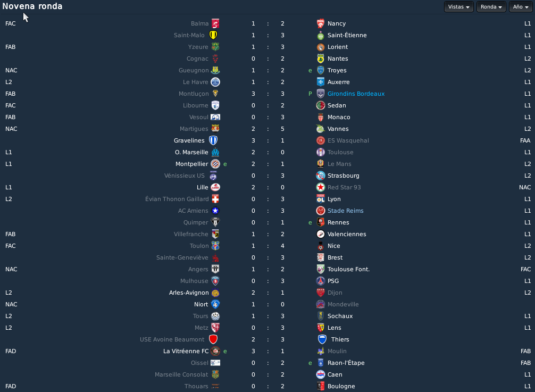
Task: Click the AS Monaco crest icon
Action: pos(320,117)
